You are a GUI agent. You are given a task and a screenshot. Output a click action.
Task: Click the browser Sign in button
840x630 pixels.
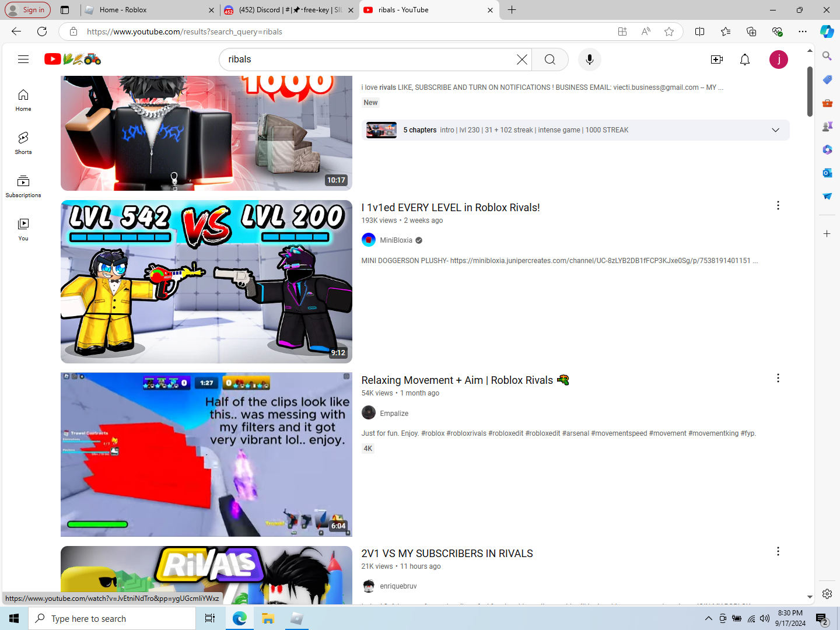(27, 10)
